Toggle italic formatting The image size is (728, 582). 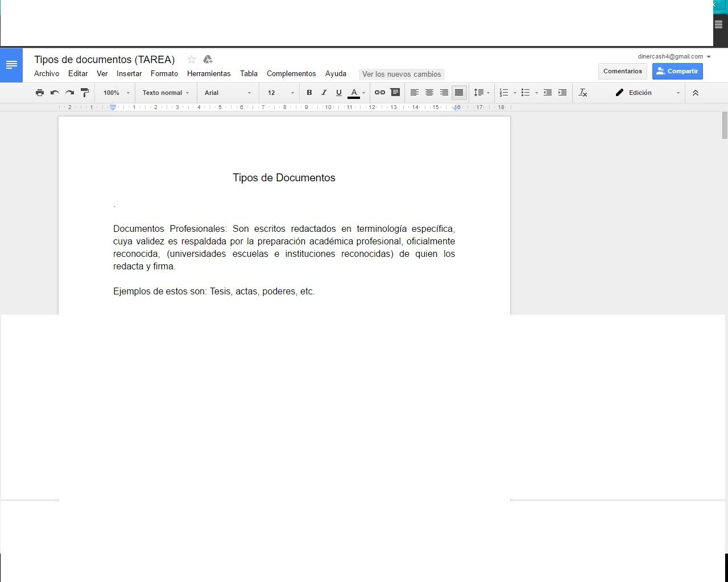pos(324,93)
